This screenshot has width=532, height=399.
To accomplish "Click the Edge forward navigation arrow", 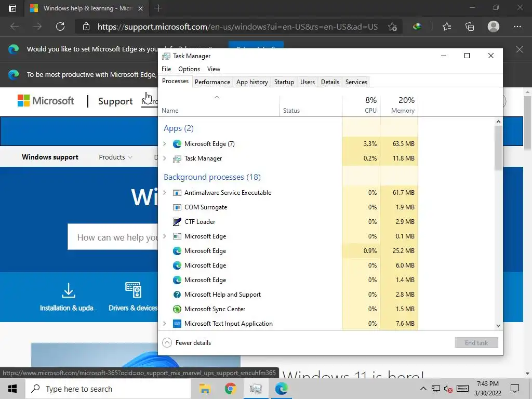I will [x=37, y=26].
